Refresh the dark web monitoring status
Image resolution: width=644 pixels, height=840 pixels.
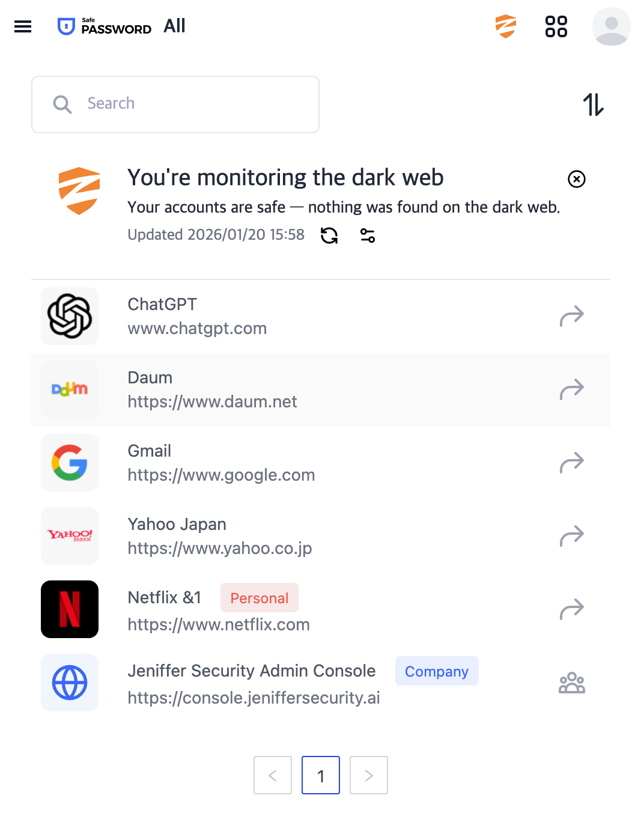click(x=329, y=236)
